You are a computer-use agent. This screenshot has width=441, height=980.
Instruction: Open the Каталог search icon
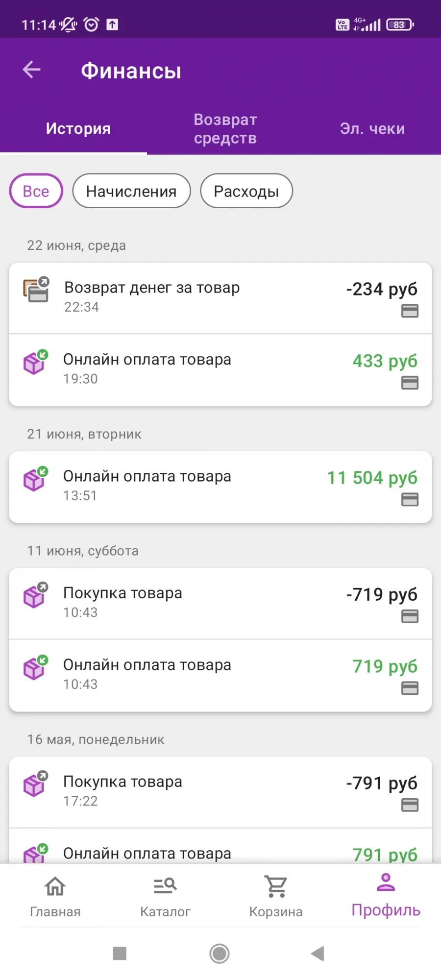click(x=165, y=886)
